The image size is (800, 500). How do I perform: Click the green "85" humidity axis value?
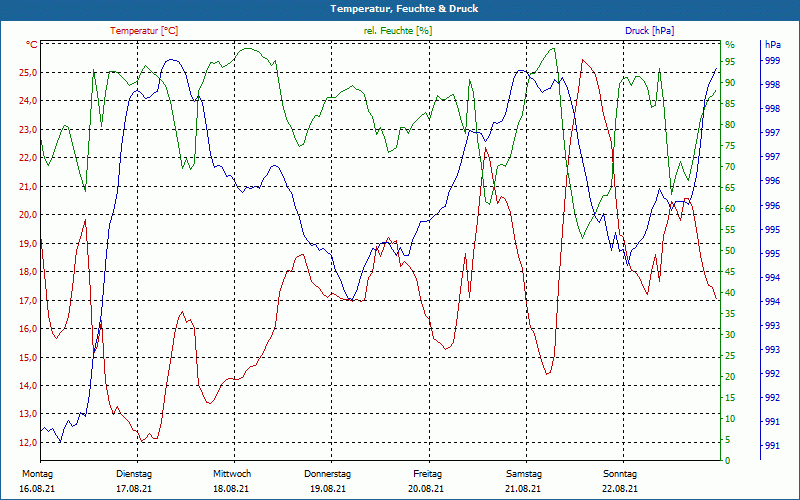click(730, 104)
